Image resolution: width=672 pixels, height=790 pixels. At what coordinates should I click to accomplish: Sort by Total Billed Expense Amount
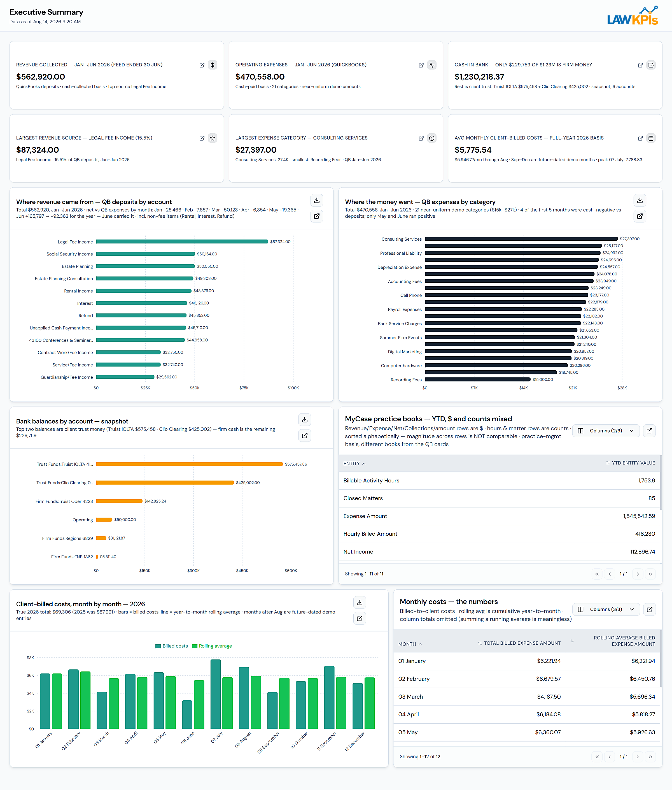point(519,643)
